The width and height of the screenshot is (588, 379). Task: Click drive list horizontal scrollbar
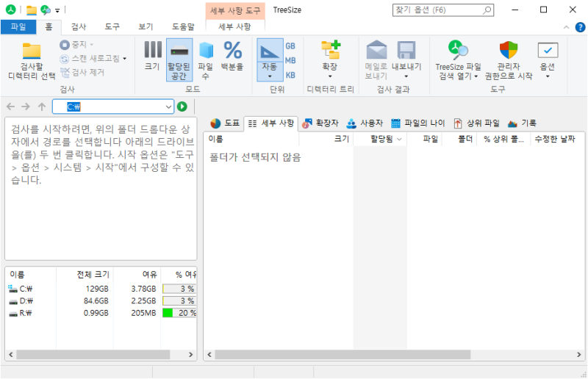93,354
